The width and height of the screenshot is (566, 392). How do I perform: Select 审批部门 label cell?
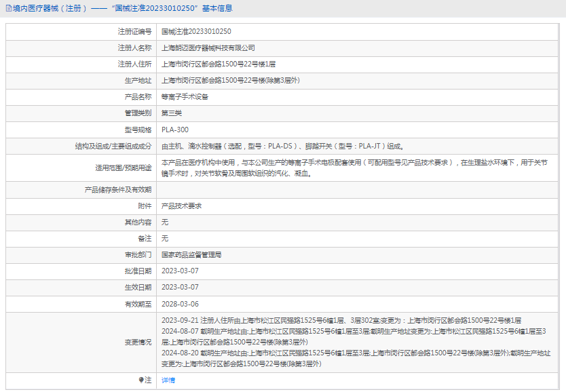click(81, 255)
